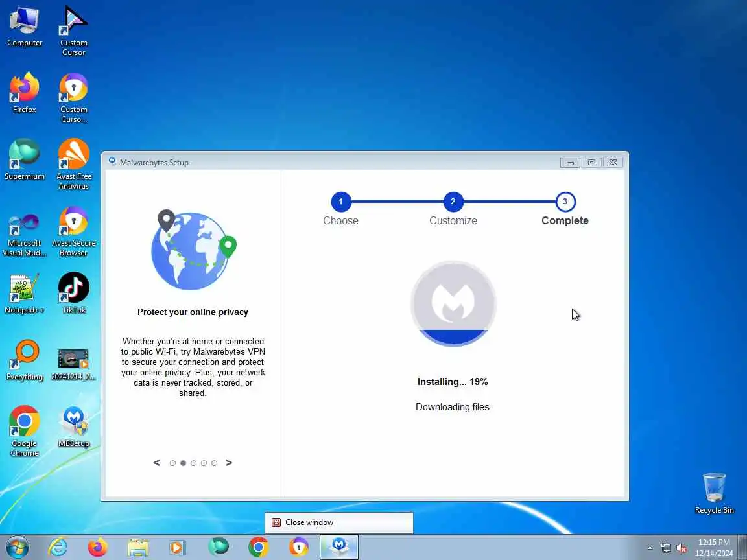
Task: Click the Malwarebytes Setup title bar icon
Action: (x=112, y=162)
